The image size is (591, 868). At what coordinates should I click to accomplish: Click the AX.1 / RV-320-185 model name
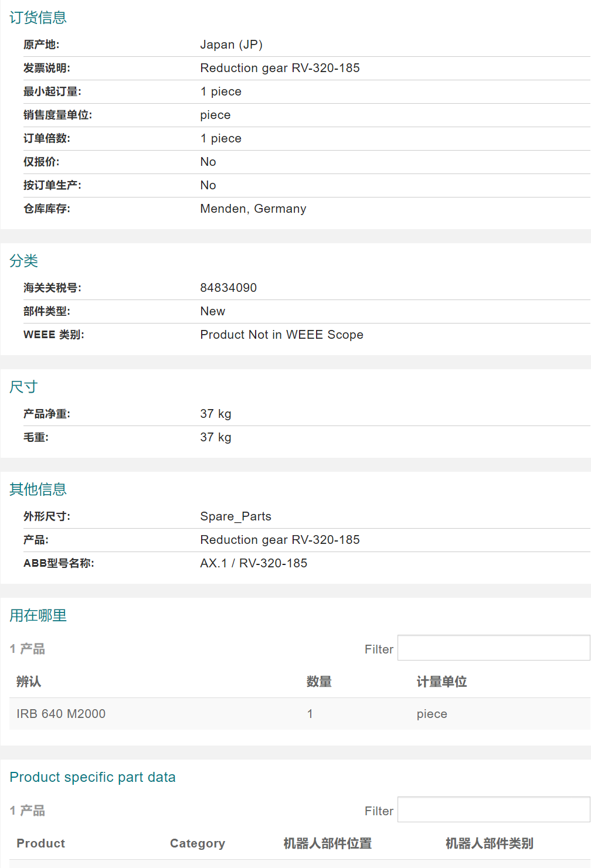[x=254, y=563]
